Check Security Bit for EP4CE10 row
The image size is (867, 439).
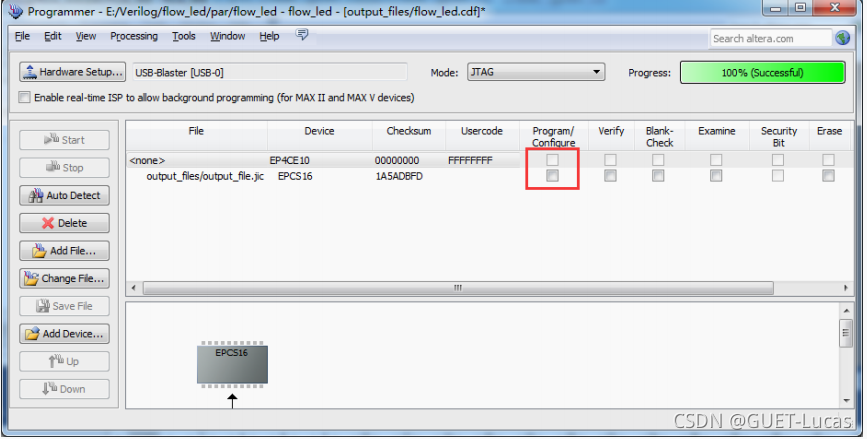(x=778, y=160)
